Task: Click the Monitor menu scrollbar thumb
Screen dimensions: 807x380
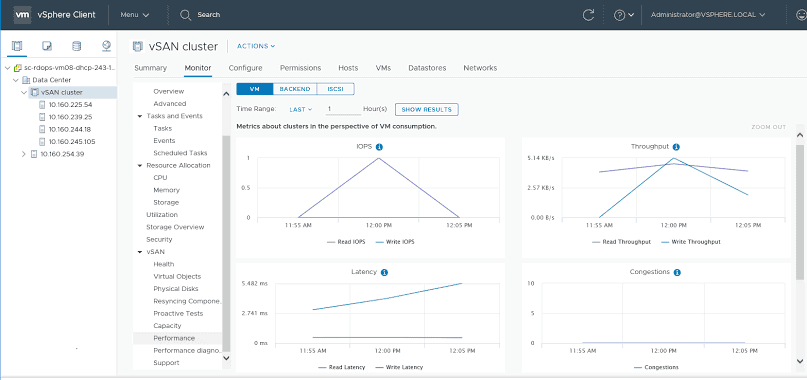Action: tap(226, 245)
